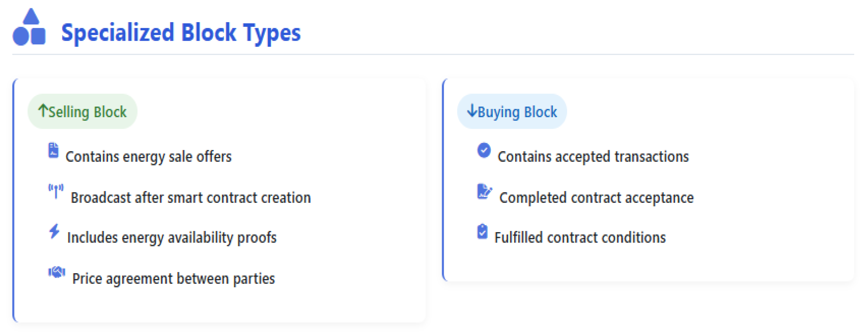Click 'Completed contract acceptance' item

click(x=596, y=198)
